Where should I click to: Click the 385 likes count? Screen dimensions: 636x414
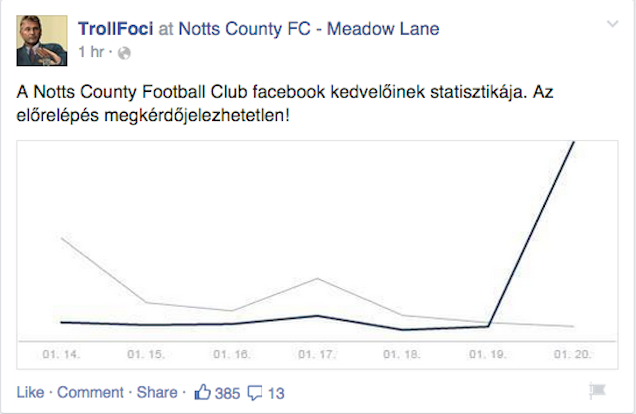click(228, 393)
